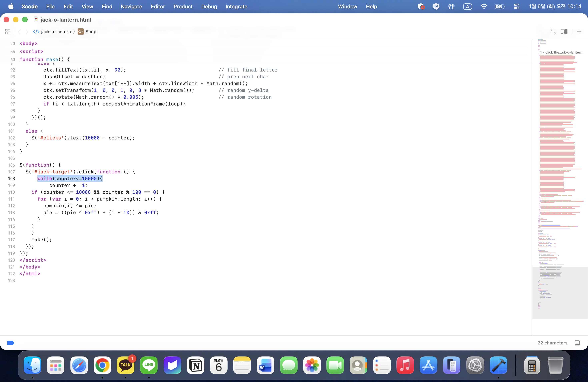Viewport: 588px width, 382px height.
Task: Open Xcode hammer icon in the Dock
Action: coord(498,365)
